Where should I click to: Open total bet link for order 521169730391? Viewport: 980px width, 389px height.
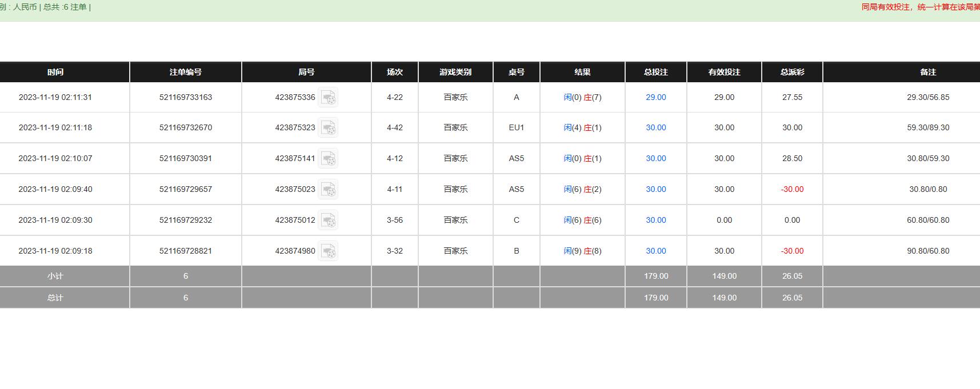pos(656,158)
